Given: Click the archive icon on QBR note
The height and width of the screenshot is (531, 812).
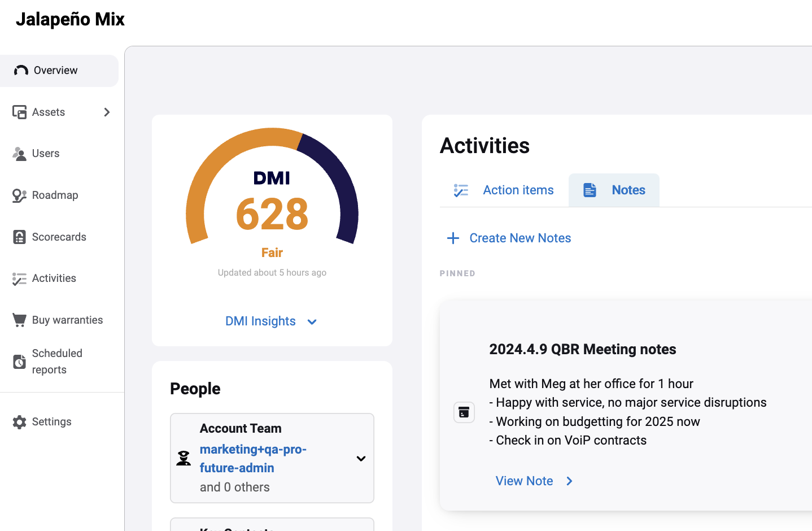Looking at the screenshot, I should (464, 412).
